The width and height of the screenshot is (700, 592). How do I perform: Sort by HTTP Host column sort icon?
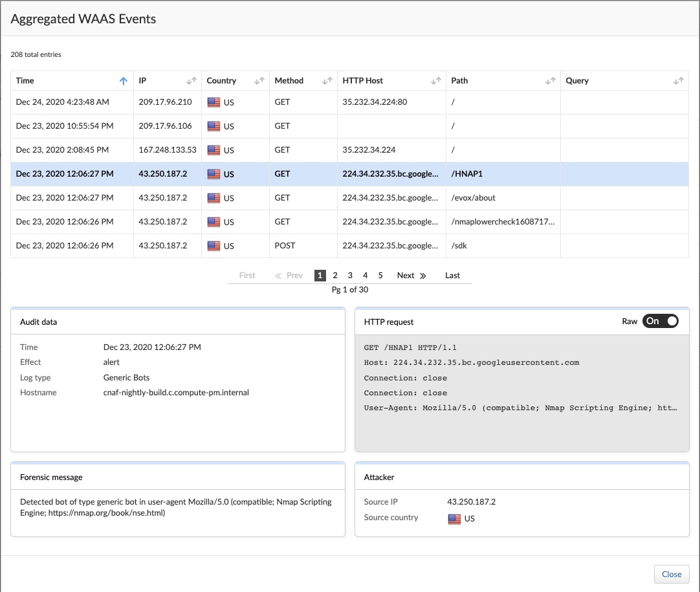pyautogui.click(x=435, y=81)
